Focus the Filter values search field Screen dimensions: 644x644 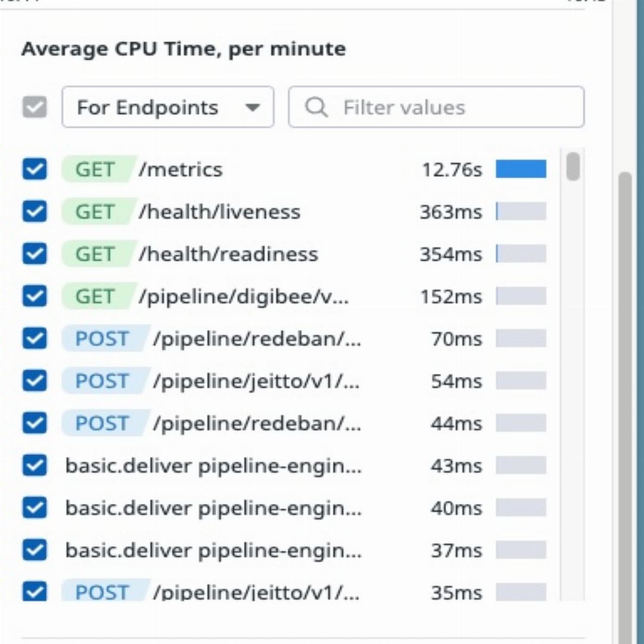coord(436,107)
